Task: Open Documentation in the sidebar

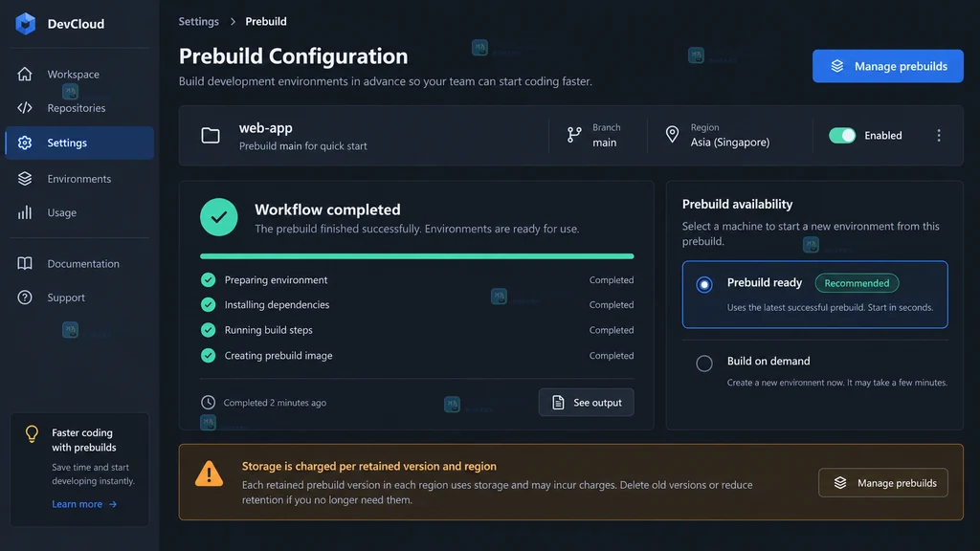Action: pos(79,264)
